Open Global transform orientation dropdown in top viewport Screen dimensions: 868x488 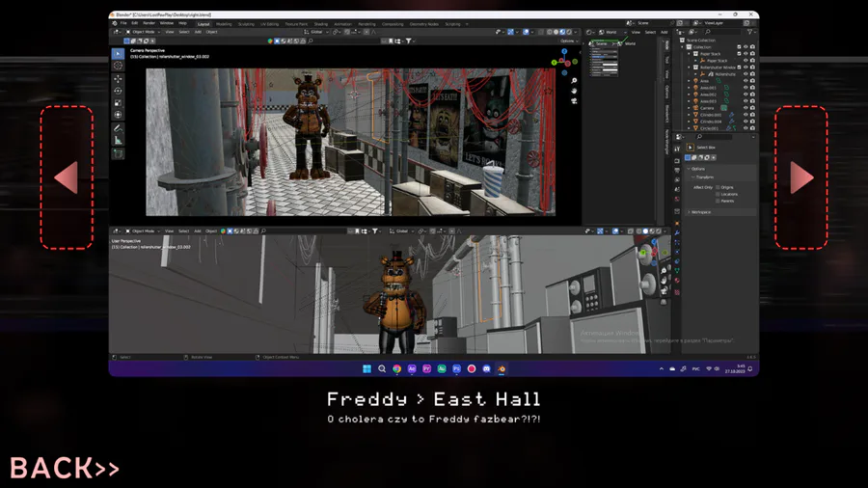click(314, 32)
